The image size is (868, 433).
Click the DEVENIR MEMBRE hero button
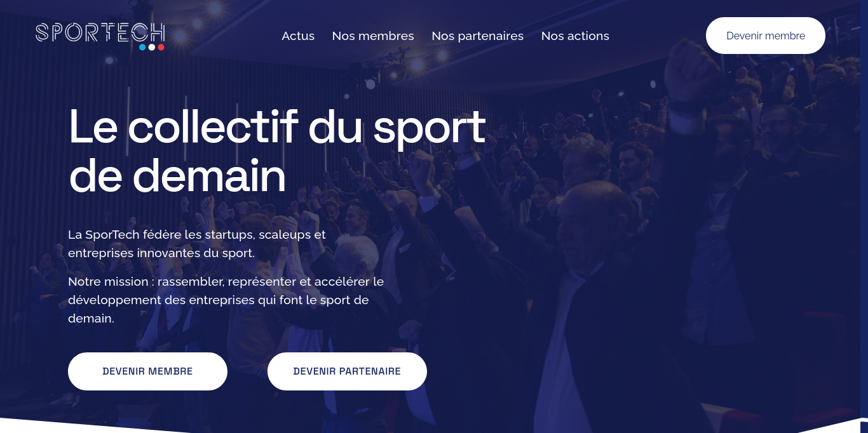[x=147, y=371]
